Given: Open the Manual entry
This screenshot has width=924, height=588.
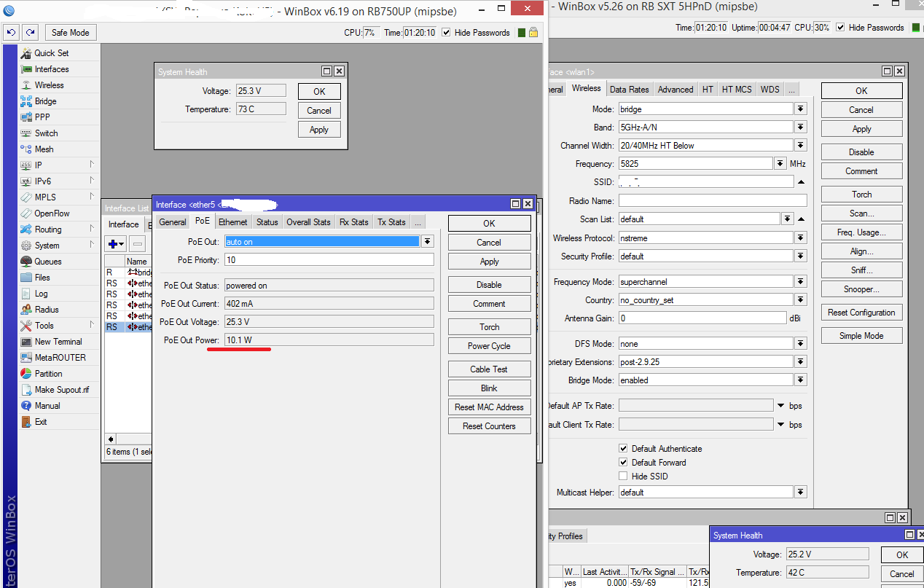Looking at the screenshot, I should [x=47, y=406].
